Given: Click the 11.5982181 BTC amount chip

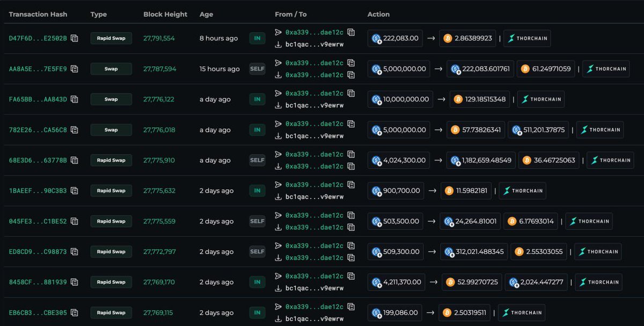Looking at the screenshot, I should pyautogui.click(x=466, y=191).
